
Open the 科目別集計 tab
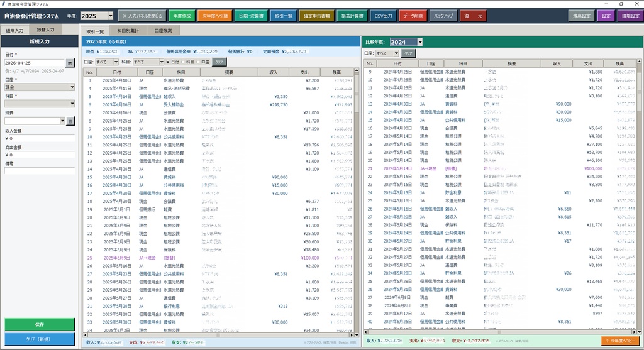tap(128, 31)
